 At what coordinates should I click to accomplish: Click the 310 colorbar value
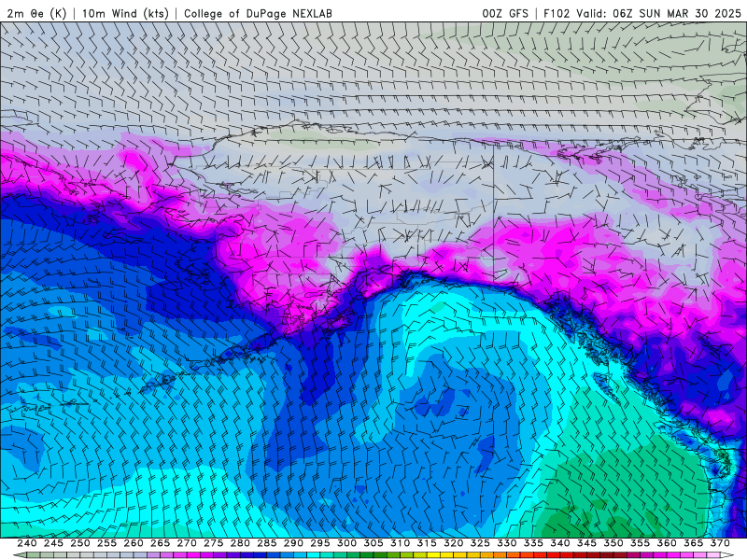[401, 543]
